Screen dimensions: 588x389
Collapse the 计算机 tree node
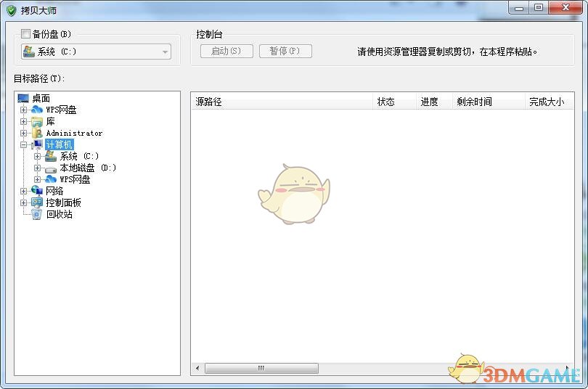(x=24, y=144)
